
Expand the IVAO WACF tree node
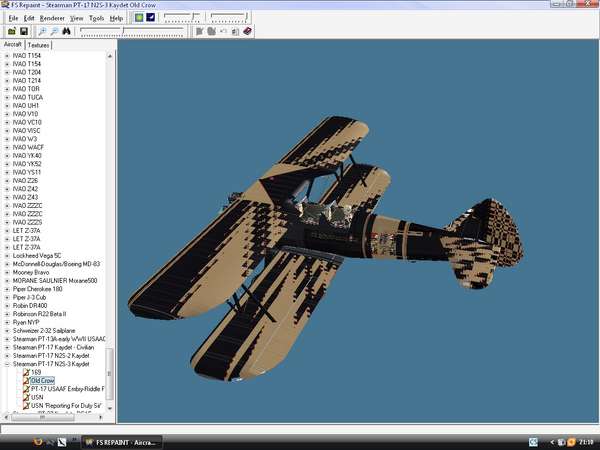coord(7,147)
